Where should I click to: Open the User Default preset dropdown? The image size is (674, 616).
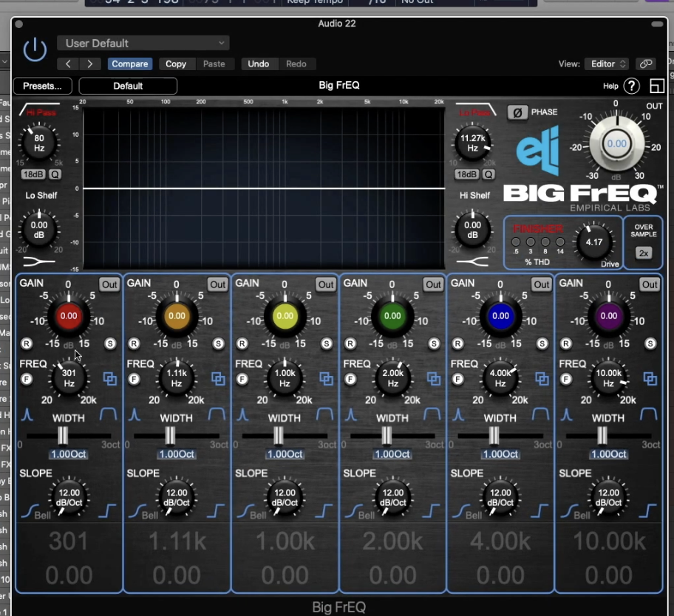point(143,43)
